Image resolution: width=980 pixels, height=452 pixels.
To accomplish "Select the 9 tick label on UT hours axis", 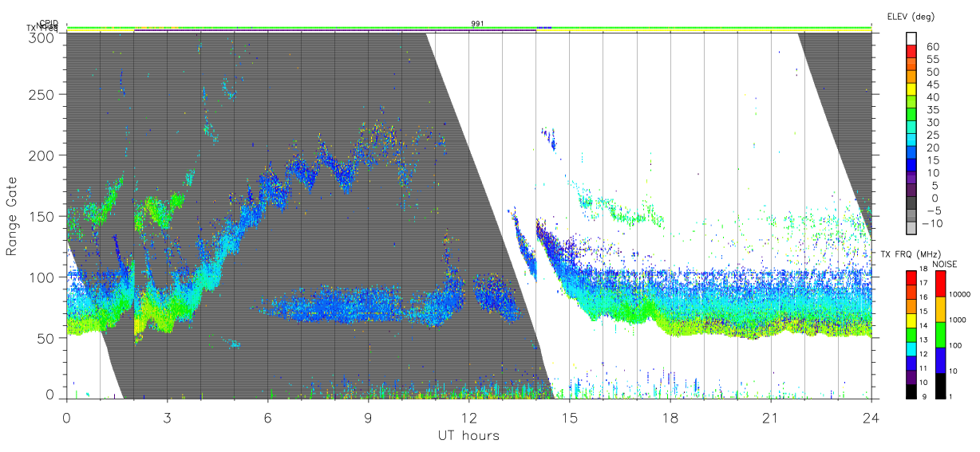I will (368, 417).
